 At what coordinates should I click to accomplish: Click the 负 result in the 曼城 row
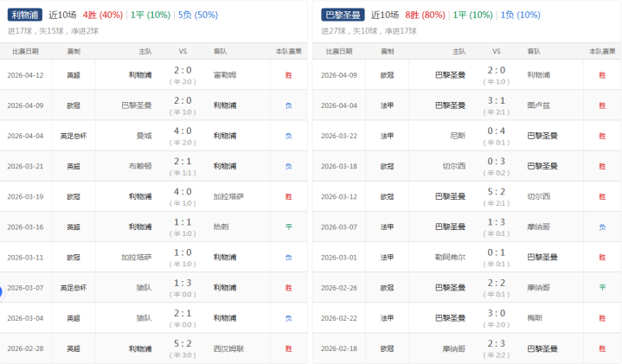tap(289, 136)
